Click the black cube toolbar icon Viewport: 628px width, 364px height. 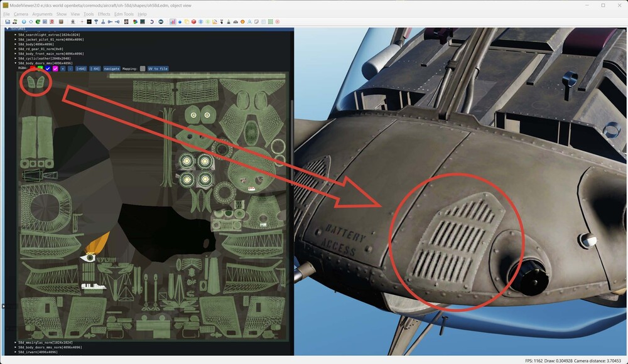point(89,21)
